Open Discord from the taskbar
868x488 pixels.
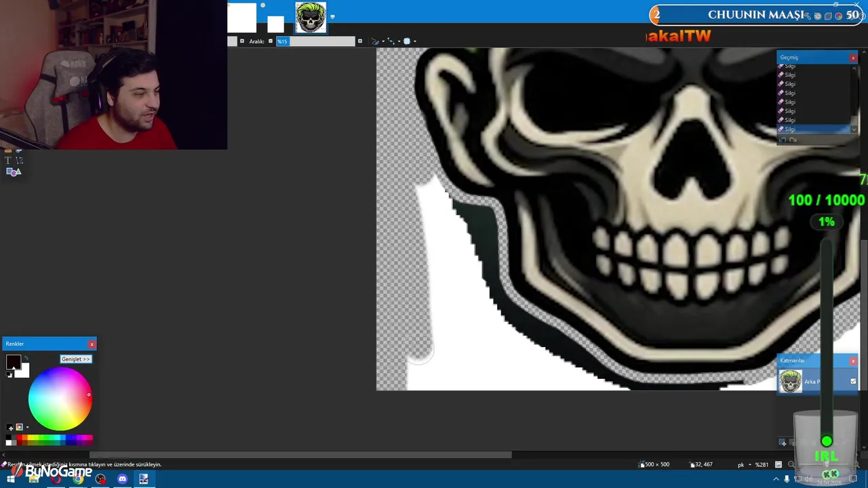coord(122,479)
